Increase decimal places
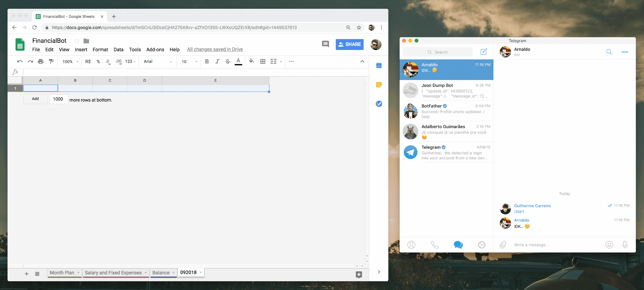 [x=118, y=62]
